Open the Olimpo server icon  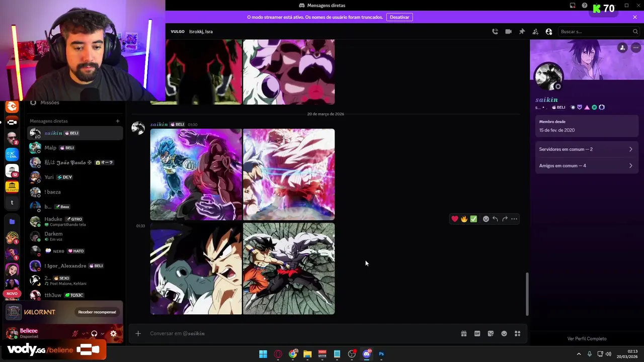pyautogui.click(x=12, y=187)
